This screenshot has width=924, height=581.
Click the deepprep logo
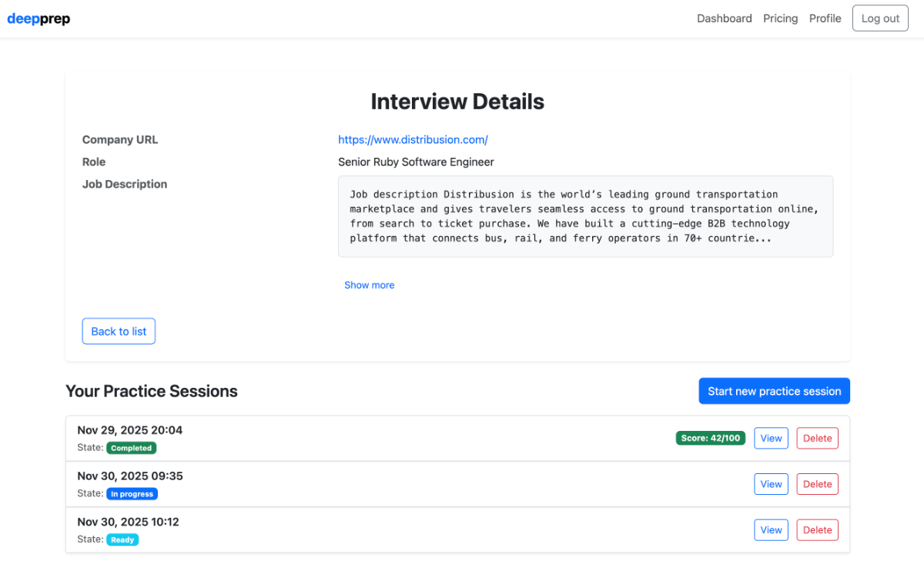38,18
